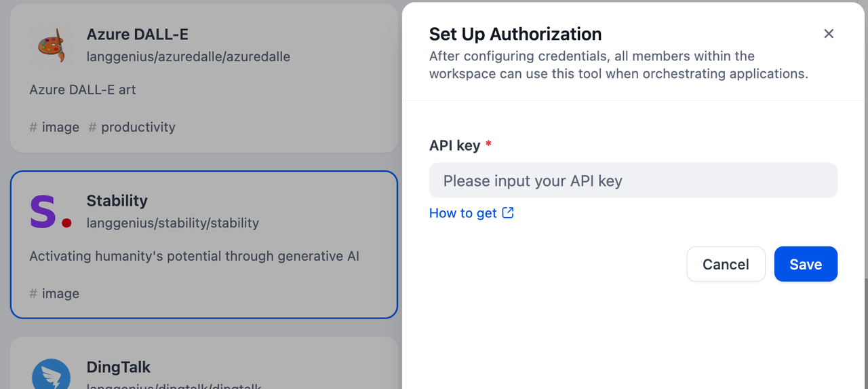Save the authorization credentials
Viewport: 868px width, 389px height.
(806, 264)
